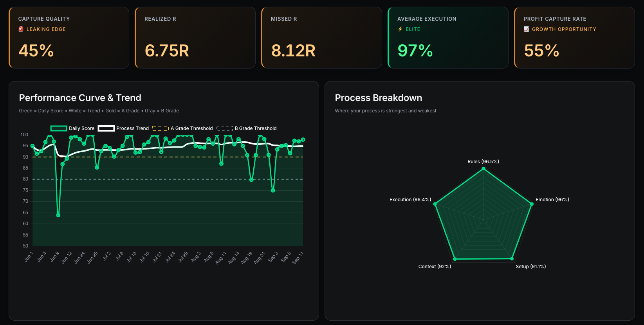
Task: Click the Execution vertex point on radar
Action: click(435, 204)
